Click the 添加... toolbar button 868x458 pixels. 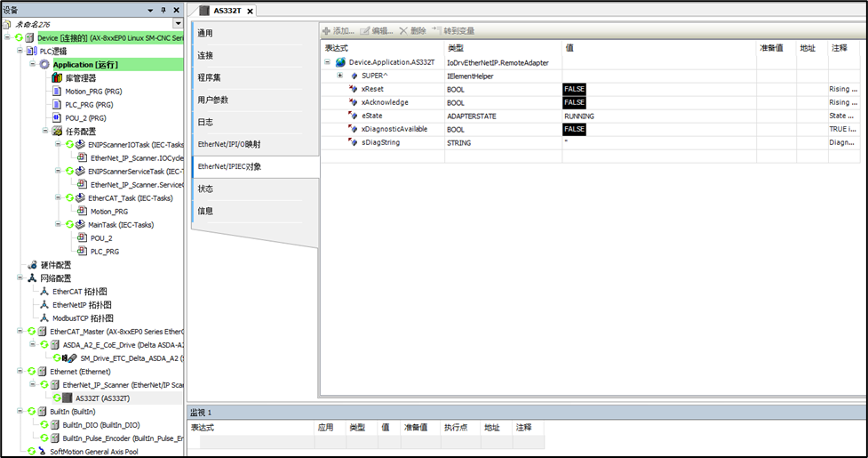pyautogui.click(x=338, y=30)
